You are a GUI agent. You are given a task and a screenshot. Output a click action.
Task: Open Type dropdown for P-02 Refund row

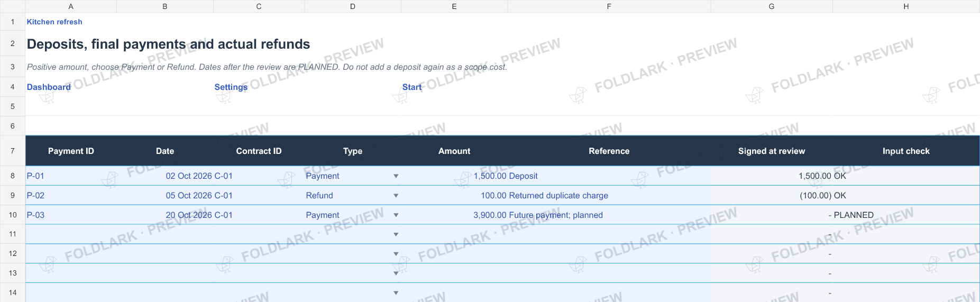pos(396,196)
